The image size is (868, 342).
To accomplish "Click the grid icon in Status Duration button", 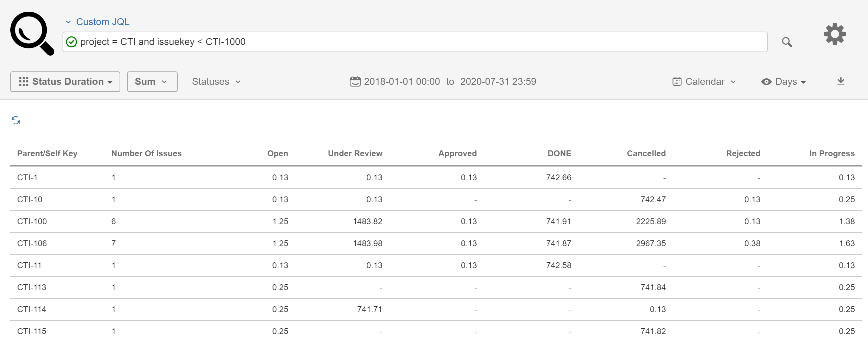I will [23, 81].
